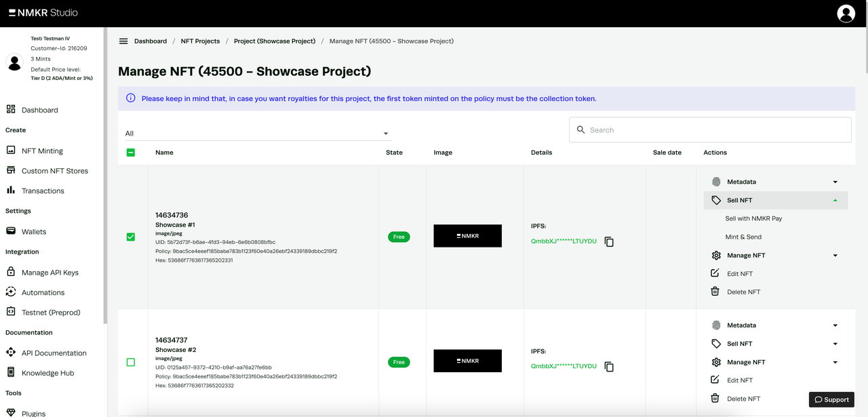Screen dimensions: 868x417
Task: Select Mint & Send option
Action: click(x=743, y=237)
